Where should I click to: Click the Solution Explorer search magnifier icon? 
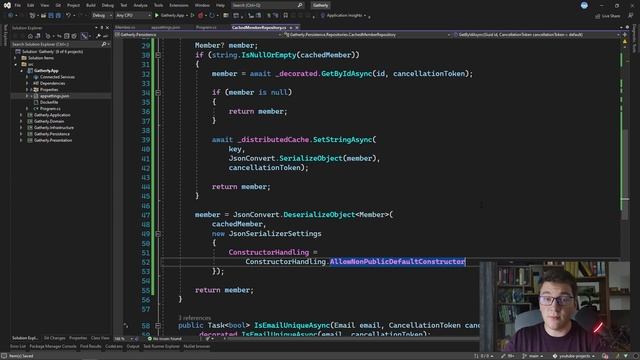tap(103, 44)
